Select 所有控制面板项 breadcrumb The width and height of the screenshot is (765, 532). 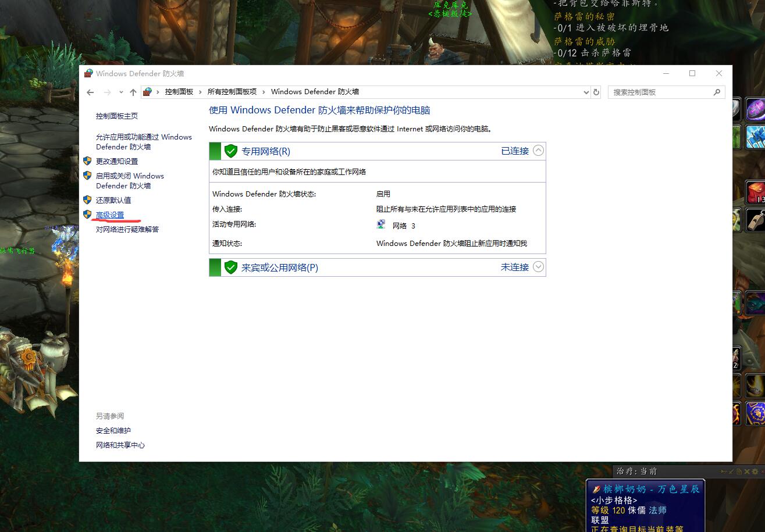pyautogui.click(x=232, y=92)
